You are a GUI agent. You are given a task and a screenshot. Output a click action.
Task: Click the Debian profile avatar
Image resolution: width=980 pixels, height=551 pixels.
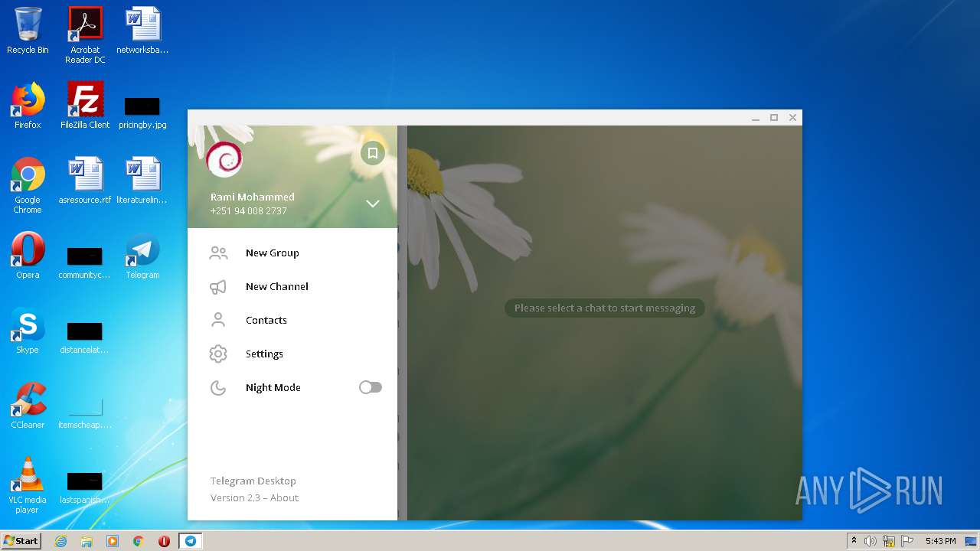point(224,159)
